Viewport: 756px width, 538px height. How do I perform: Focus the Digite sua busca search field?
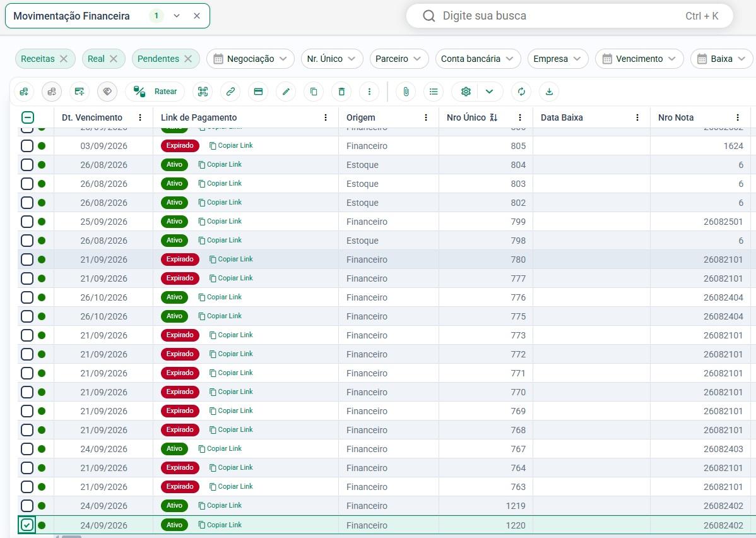[569, 16]
